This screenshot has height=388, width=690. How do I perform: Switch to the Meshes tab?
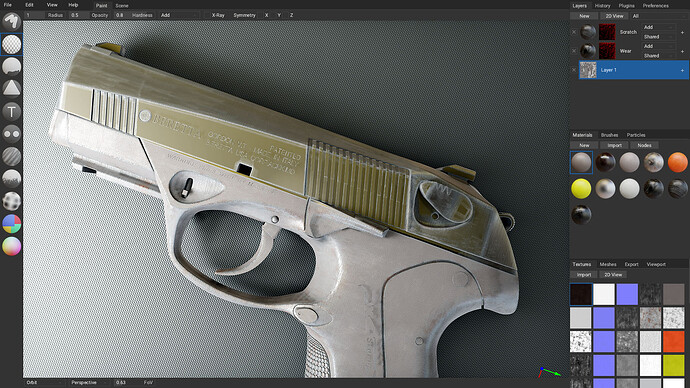(608, 264)
